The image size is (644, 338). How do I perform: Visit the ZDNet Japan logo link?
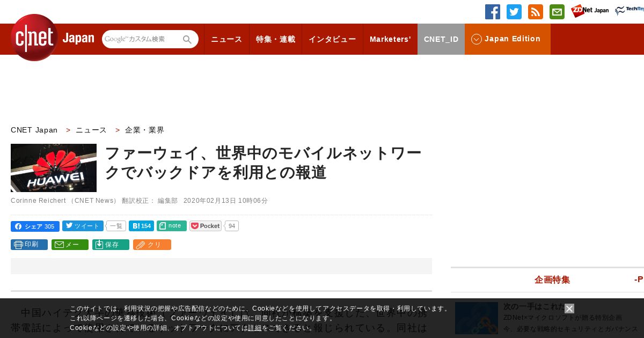(x=590, y=11)
